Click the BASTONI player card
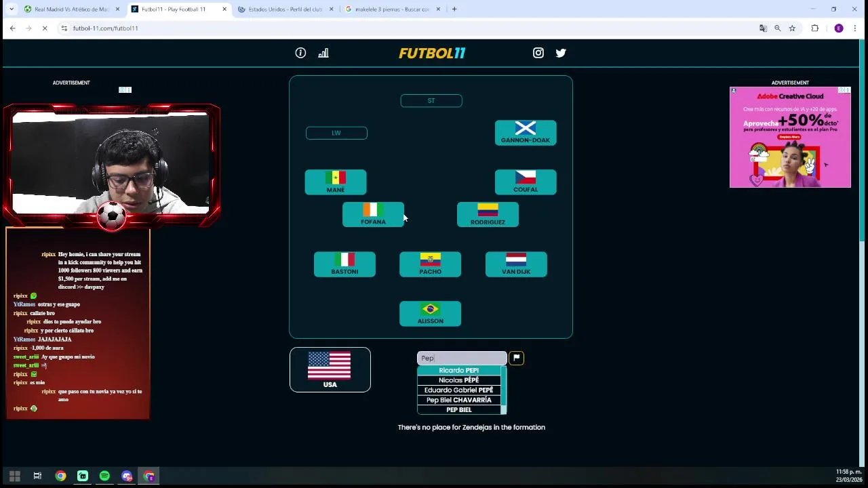This screenshot has width=868, height=488. 344,264
